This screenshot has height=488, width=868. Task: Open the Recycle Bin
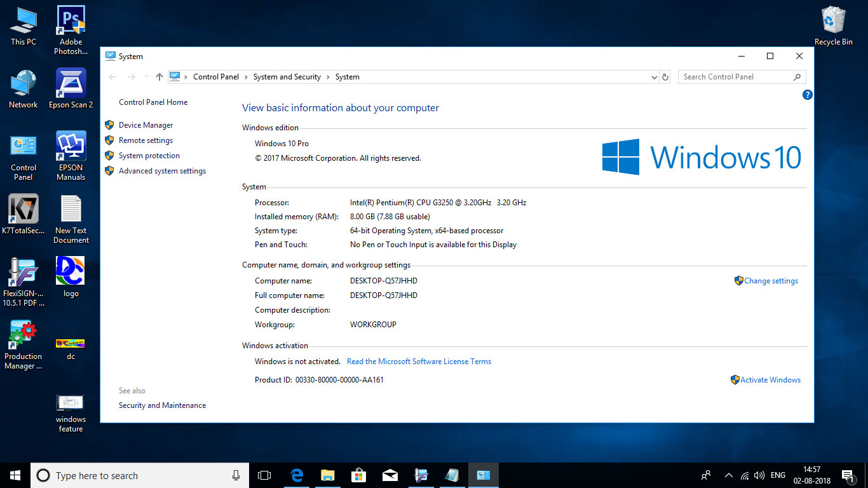[x=834, y=27]
